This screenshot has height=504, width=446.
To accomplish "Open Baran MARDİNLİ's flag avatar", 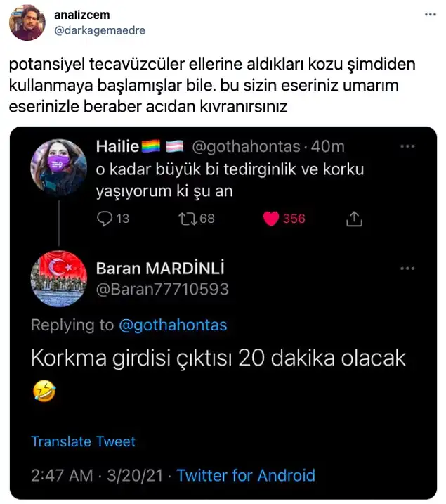I will (x=59, y=278).
